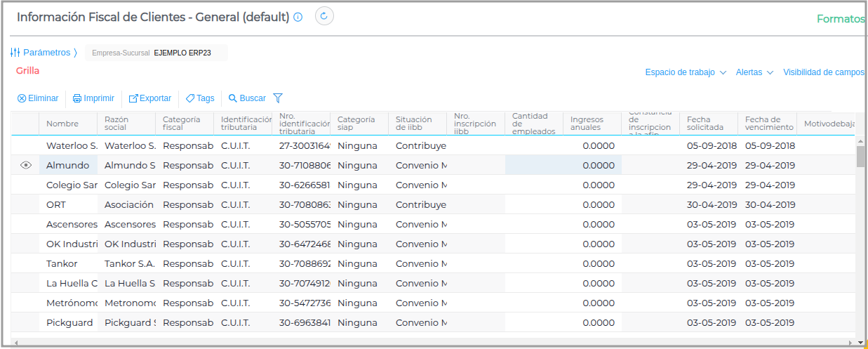
Task: Click Cantidad de empleados cell in Almundo row
Action: pos(534,165)
